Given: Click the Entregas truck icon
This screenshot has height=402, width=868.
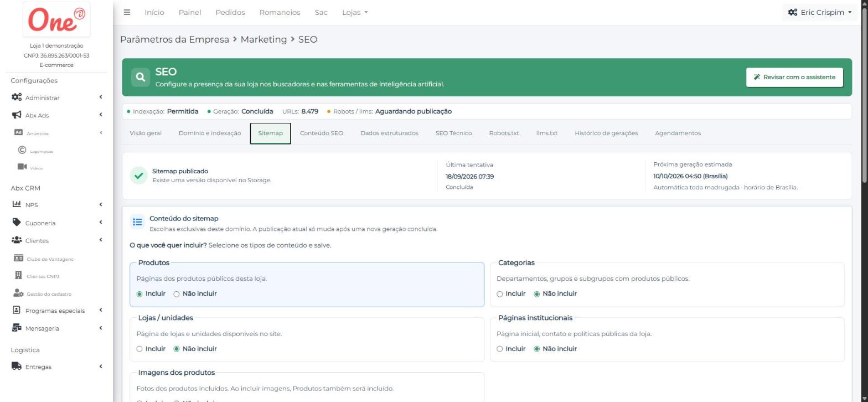Looking at the screenshot, I should point(17,366).
